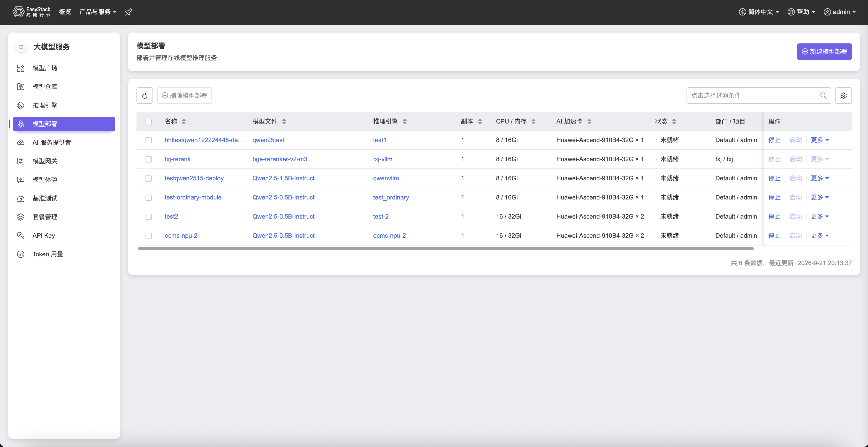Image resolution: width=868 pixels, height=447 pixels.
Task: Select the ecms-npu-2 row checkbox
Action: (149, 236)
